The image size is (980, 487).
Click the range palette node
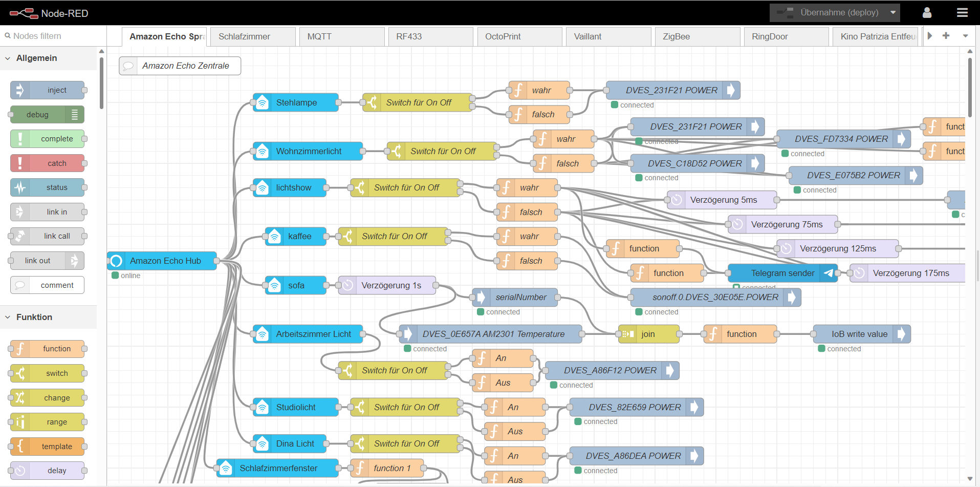(47, 422)
